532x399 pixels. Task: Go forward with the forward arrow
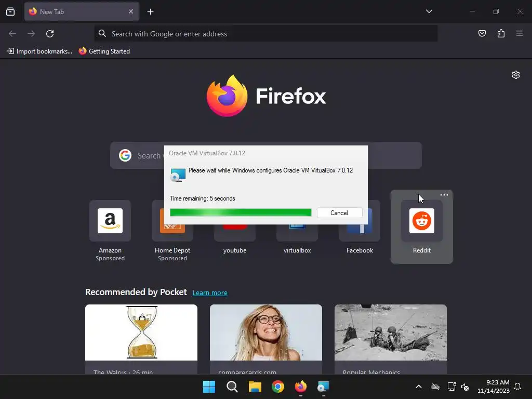pyautogui.click(x=31, y=34)
